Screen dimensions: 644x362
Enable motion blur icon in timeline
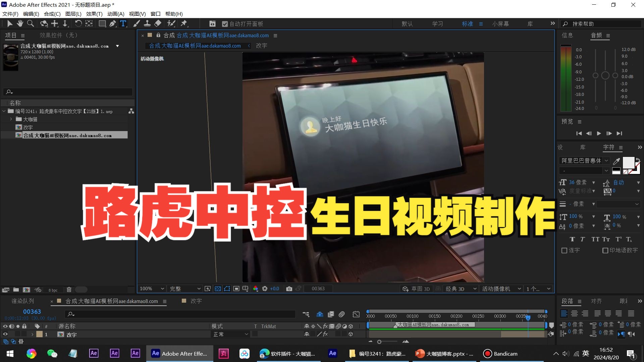[x=342, y=314]
